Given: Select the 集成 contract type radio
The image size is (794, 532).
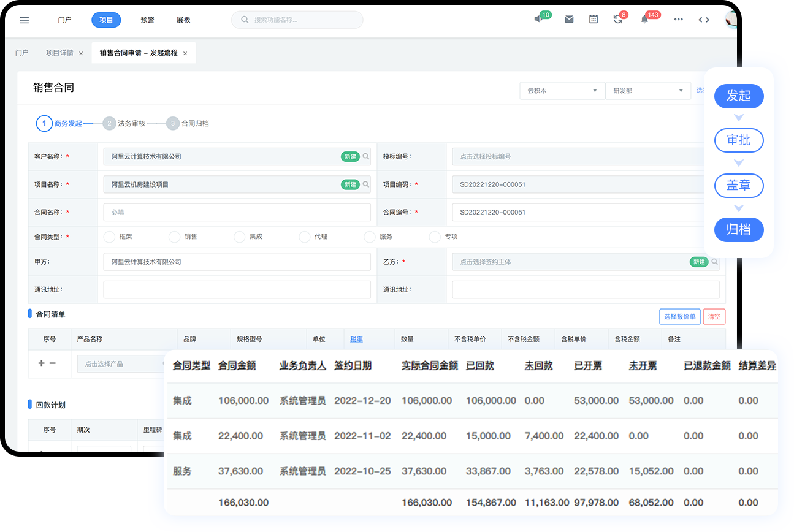Looking at the screenshot, I should (x=240, y=237).
